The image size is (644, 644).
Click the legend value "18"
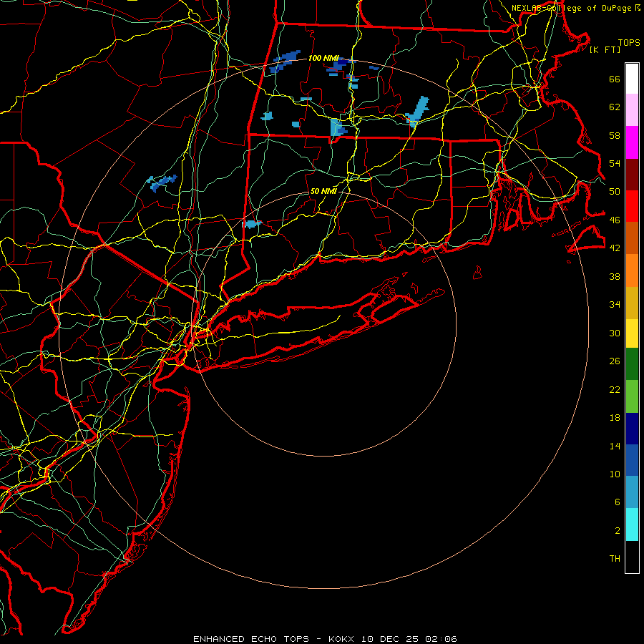pos(615,418)
